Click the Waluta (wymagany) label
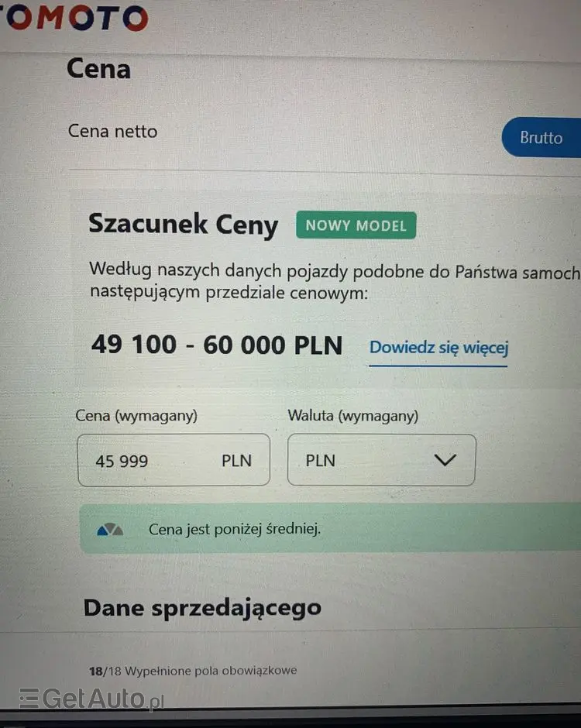 click(x=353, y=416)
